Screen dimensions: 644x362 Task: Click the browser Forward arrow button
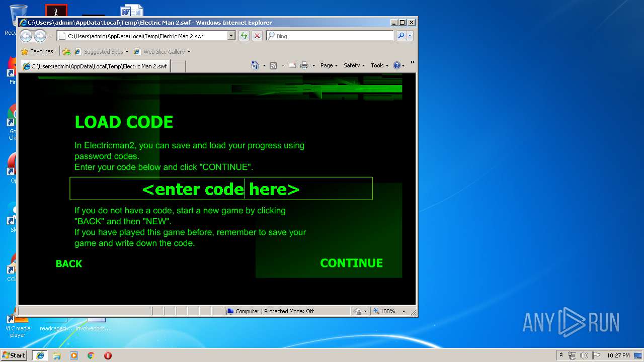40,36
